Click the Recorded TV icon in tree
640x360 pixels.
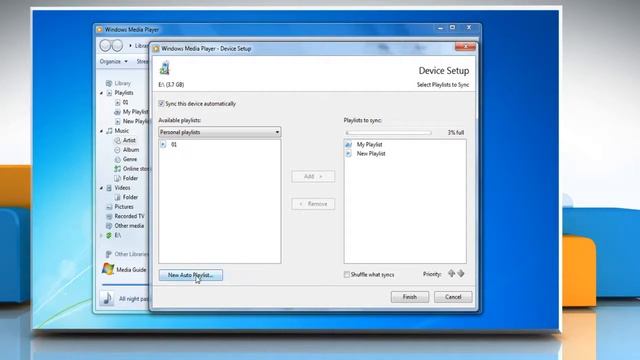(109, 216)
